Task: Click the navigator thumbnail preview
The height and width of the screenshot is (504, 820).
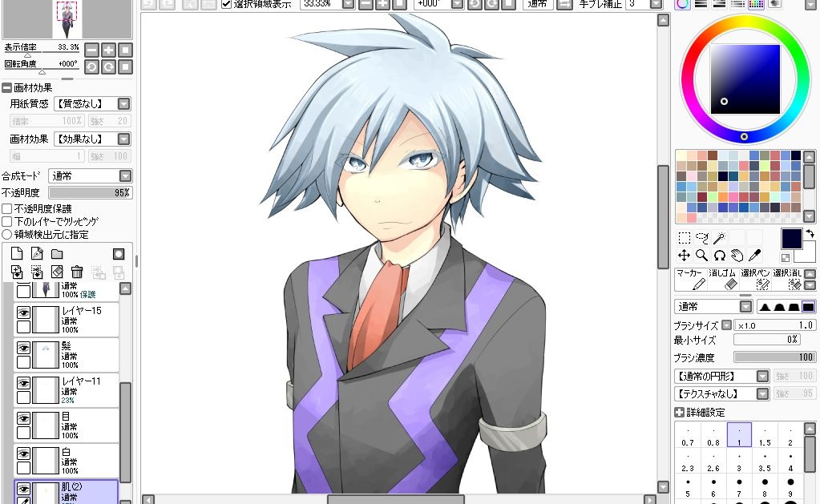Action: point(67,18)
